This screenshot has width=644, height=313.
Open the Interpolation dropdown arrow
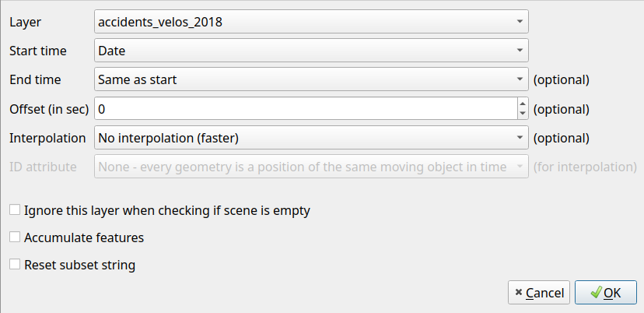[x=520, y=137]
